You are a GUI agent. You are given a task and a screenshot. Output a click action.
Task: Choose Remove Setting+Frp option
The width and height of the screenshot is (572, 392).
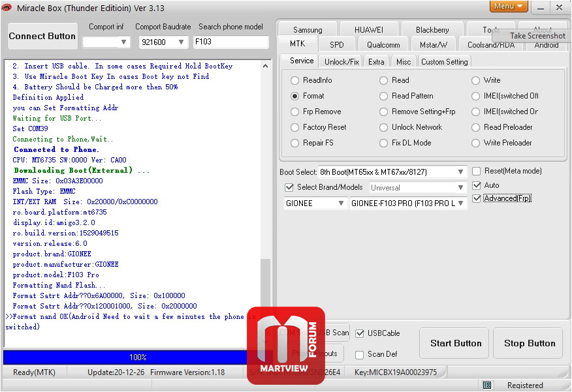[383, 112]
